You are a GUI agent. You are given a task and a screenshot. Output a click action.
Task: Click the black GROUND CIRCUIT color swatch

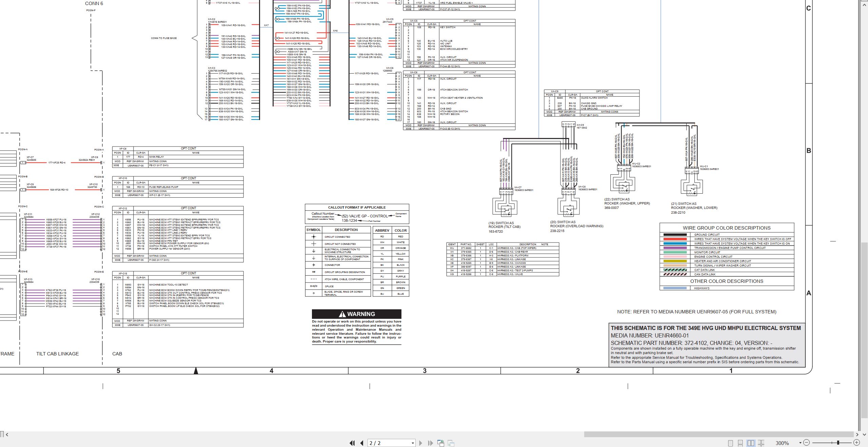click(675, 235)
